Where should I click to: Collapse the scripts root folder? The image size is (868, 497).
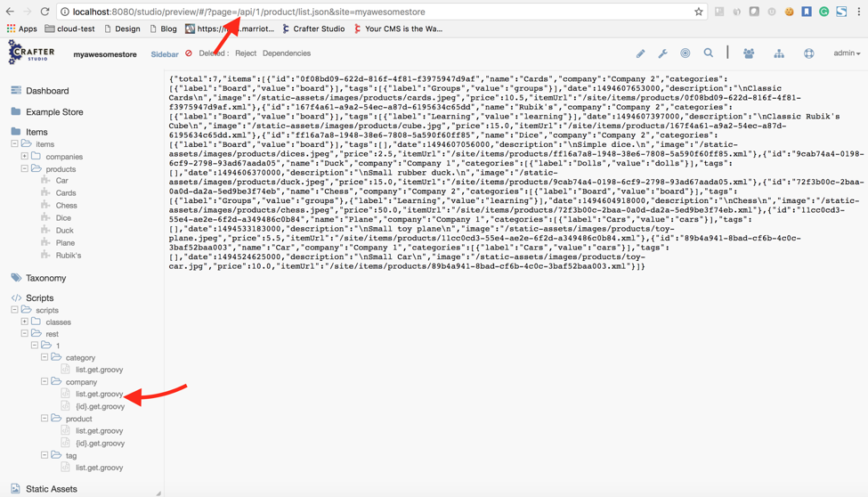[14, 310]
